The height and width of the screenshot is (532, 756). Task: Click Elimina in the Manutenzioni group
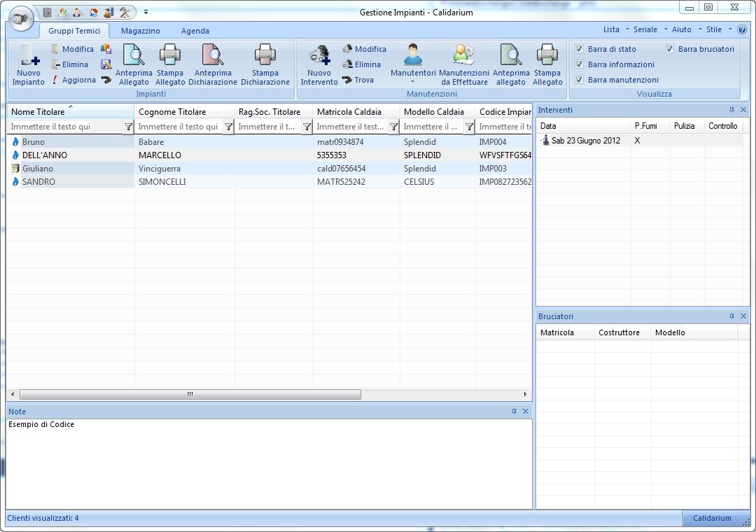click(x=362, y=64)
